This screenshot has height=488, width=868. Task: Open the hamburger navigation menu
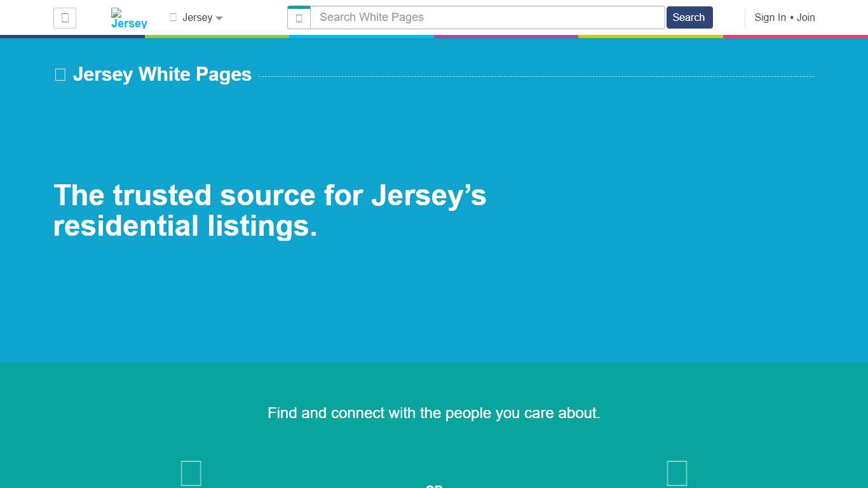(x=64, y=18)
